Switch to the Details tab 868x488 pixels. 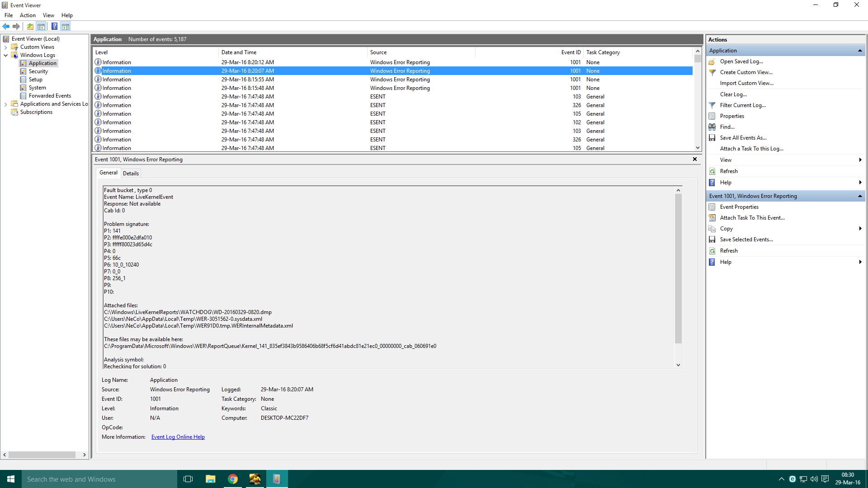point(131,173)
